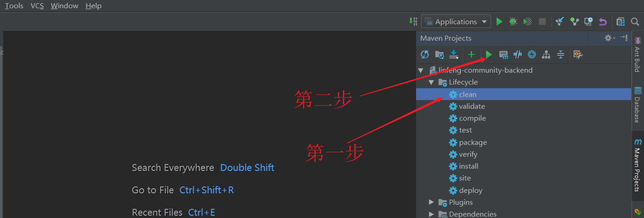
Task: Collapse the Lifecycle node
Action: [x=431, y=82]
